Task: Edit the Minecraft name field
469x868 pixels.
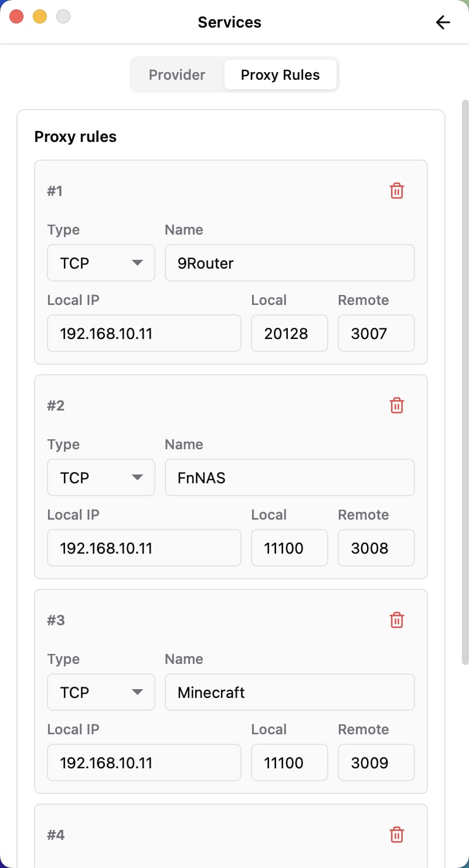Action: (290, 692)
